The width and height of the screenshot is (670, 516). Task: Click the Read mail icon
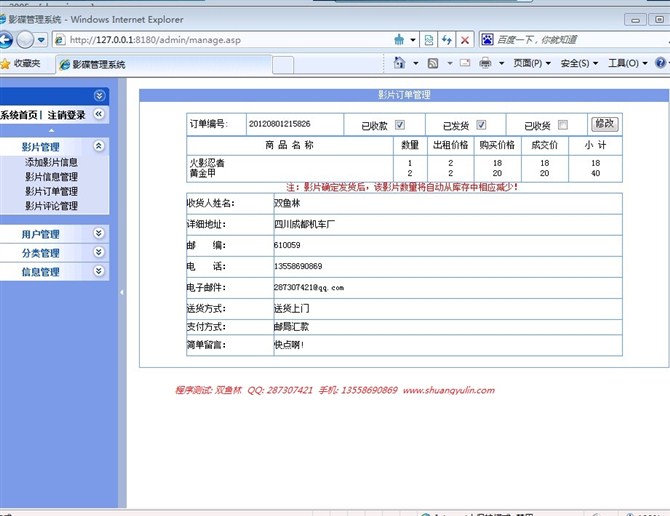point(465,63)
